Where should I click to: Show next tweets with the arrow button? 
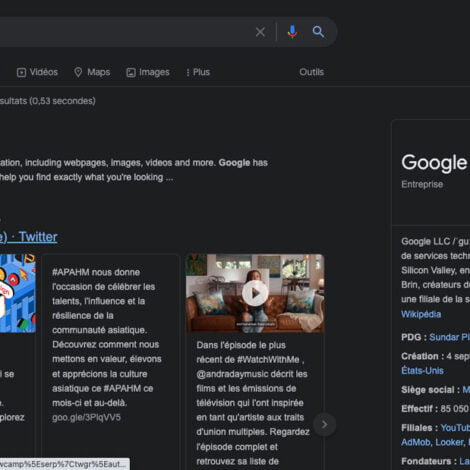click(x=324, y=424)
